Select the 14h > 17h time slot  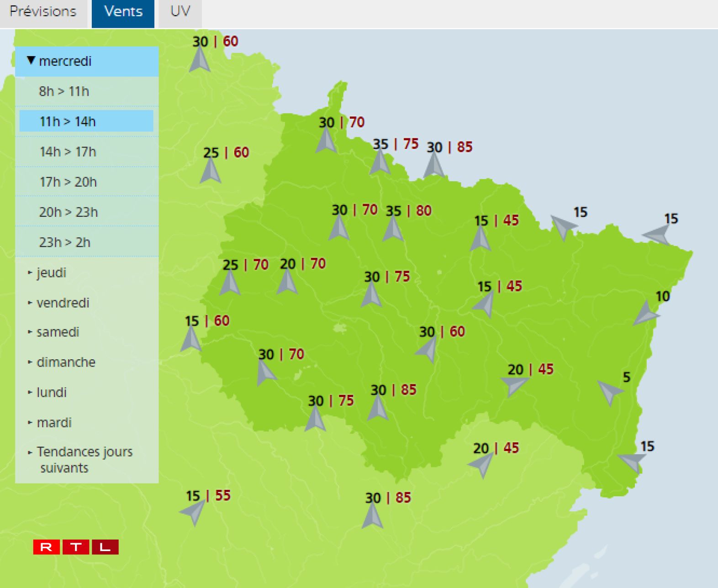68,152
